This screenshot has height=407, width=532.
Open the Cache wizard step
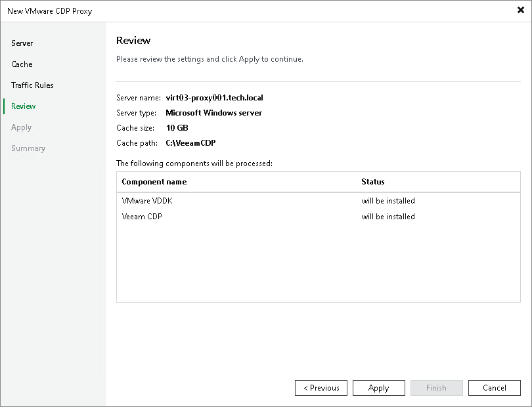(x=22, y=64)
